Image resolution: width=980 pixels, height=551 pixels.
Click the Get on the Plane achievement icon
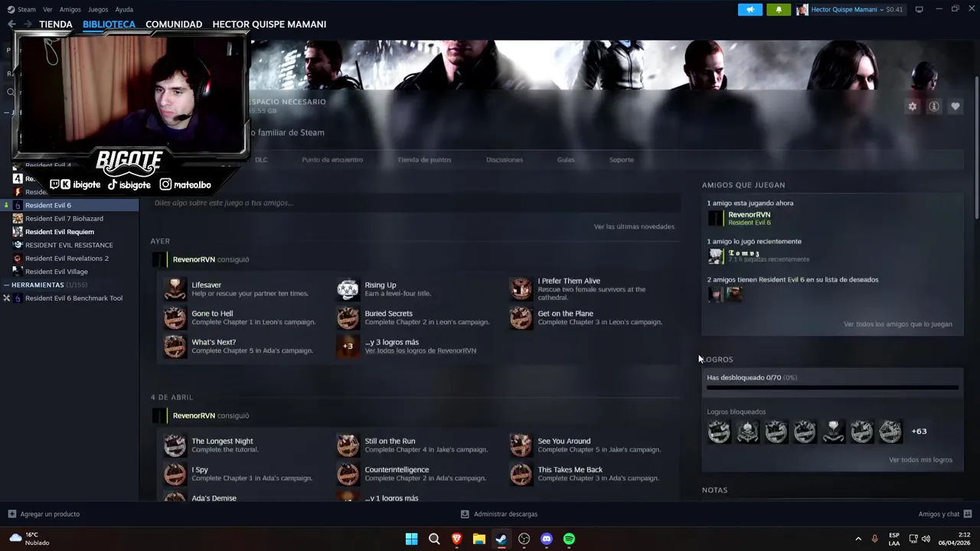tap(521, 318)
